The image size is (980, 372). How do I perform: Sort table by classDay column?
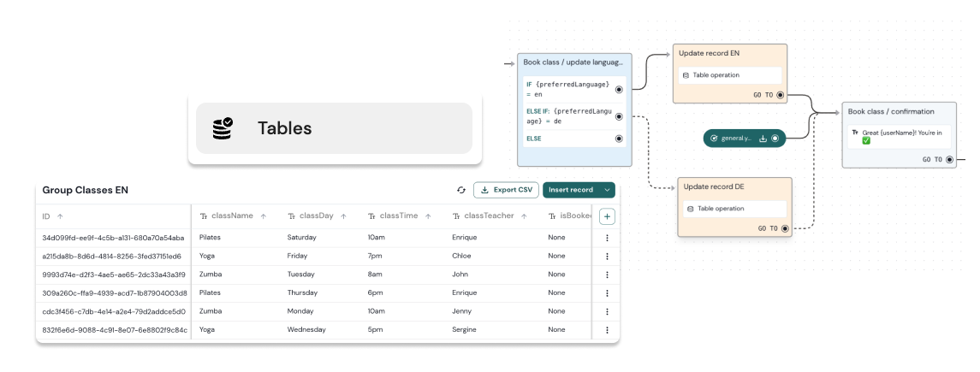[x=344, y=216]
